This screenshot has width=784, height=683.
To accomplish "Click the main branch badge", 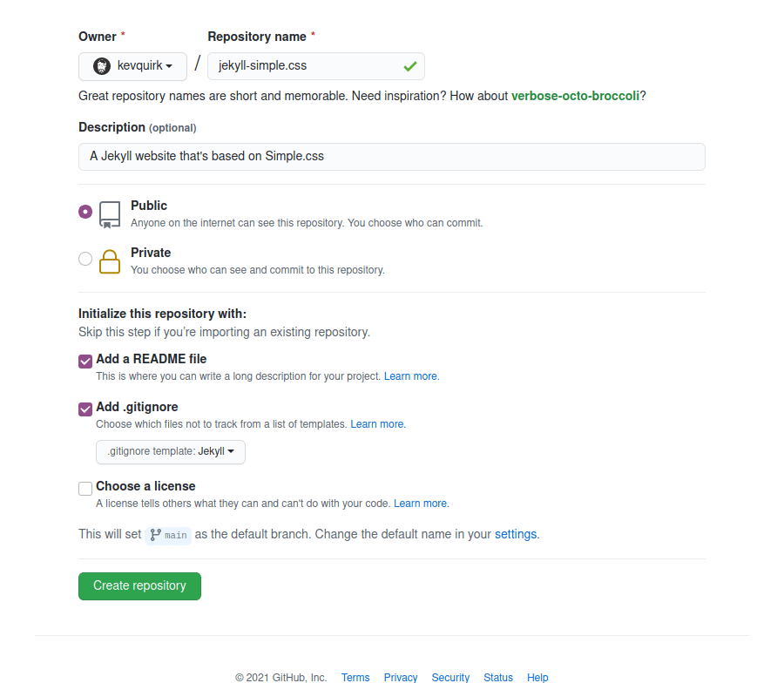I will tap(167, 535).
